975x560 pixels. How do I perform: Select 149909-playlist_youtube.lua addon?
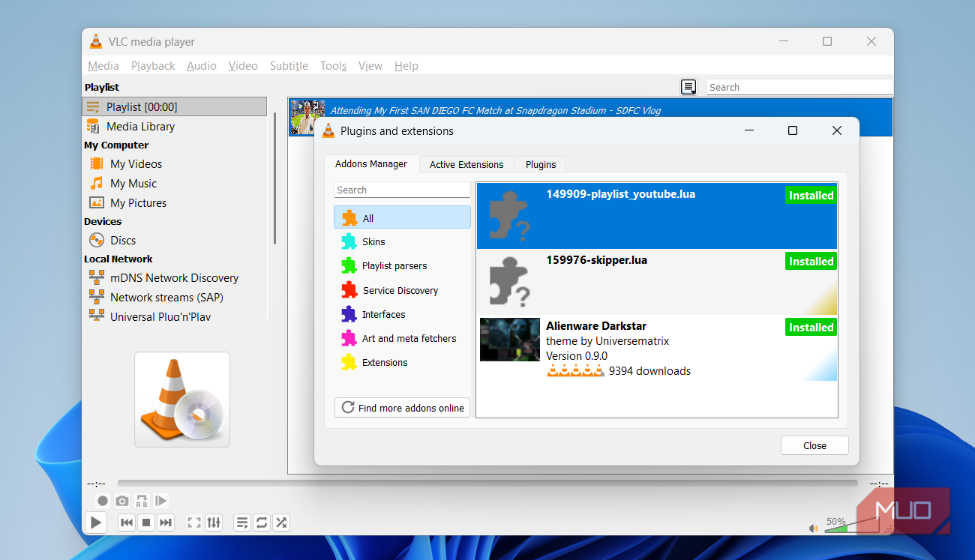(x=656, y=216)
